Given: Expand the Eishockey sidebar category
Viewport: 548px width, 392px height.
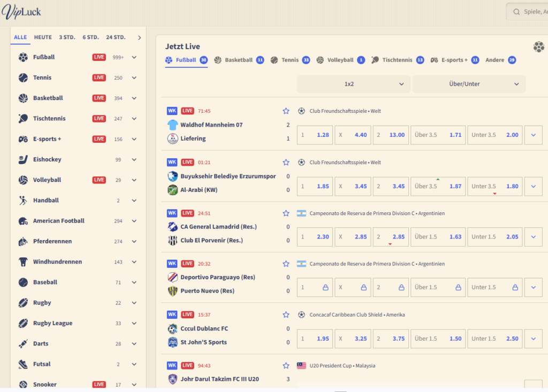Looking at the screenshot, I should tap(134, 160).
